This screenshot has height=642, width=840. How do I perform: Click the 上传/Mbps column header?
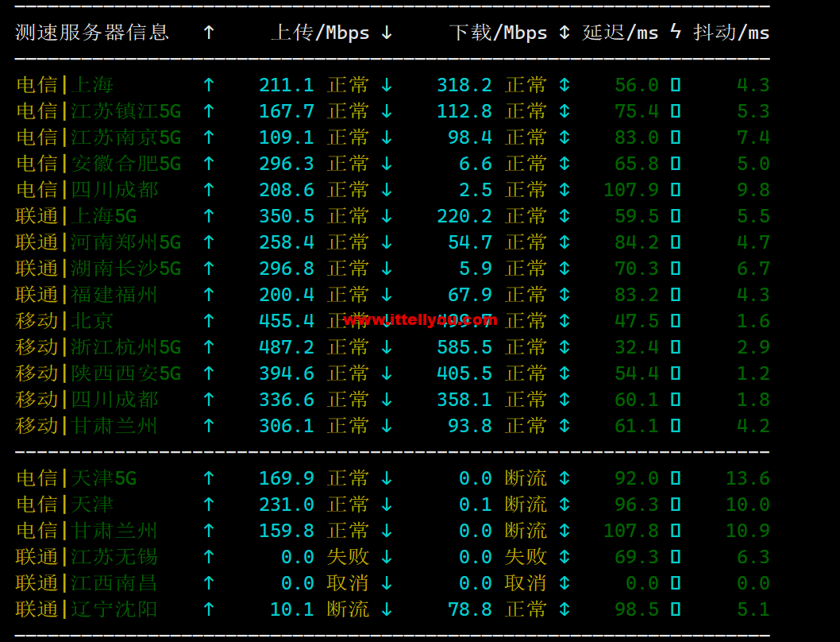point(320,33)
